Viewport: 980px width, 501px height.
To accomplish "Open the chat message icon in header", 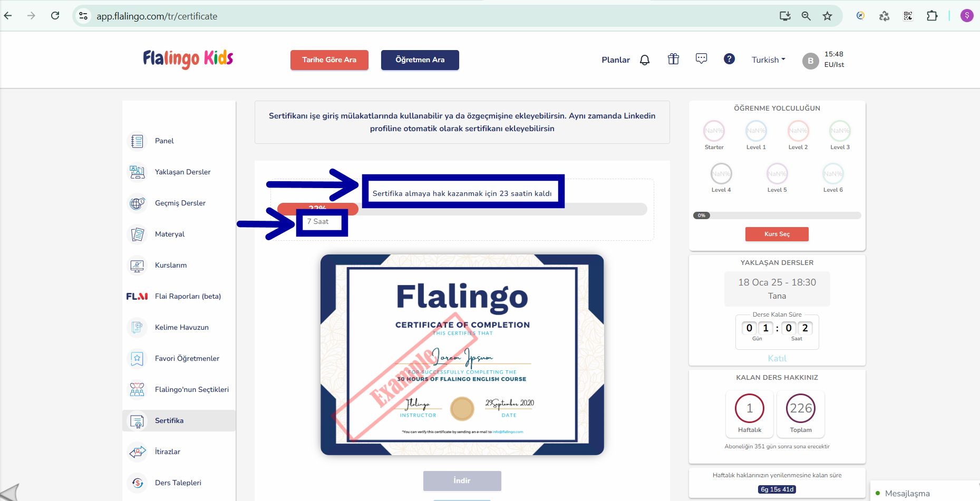I will click(x=701, y=58).
